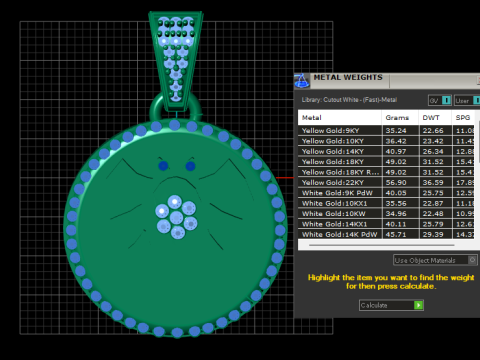Click the Library: Cutout White - (Fast)-Metal label

349,100
